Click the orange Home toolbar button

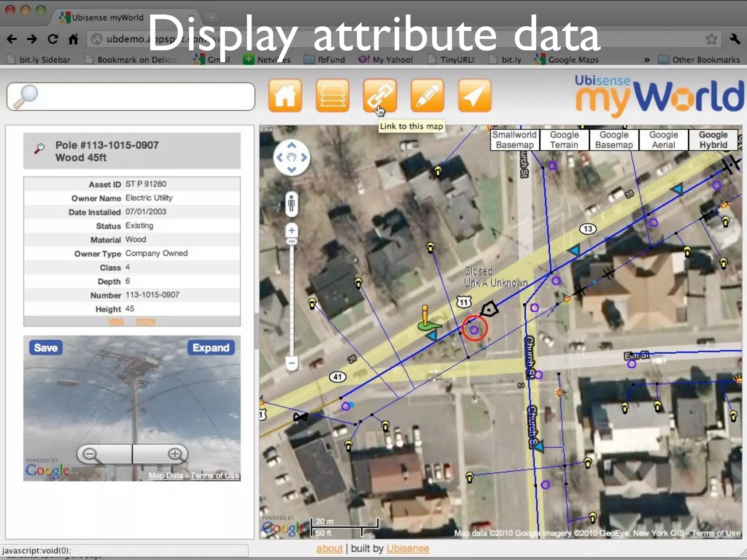click(285, 96)
